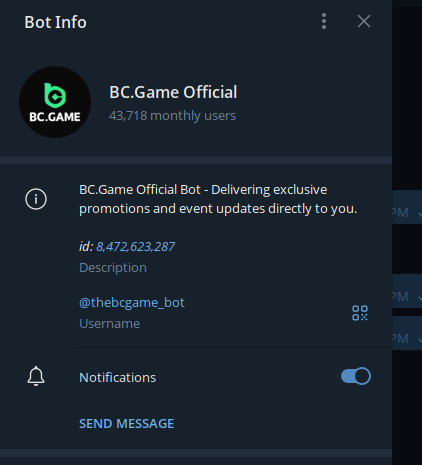
Task: Copy the @thebcgame_bot username link
Action: pos(132,303)
